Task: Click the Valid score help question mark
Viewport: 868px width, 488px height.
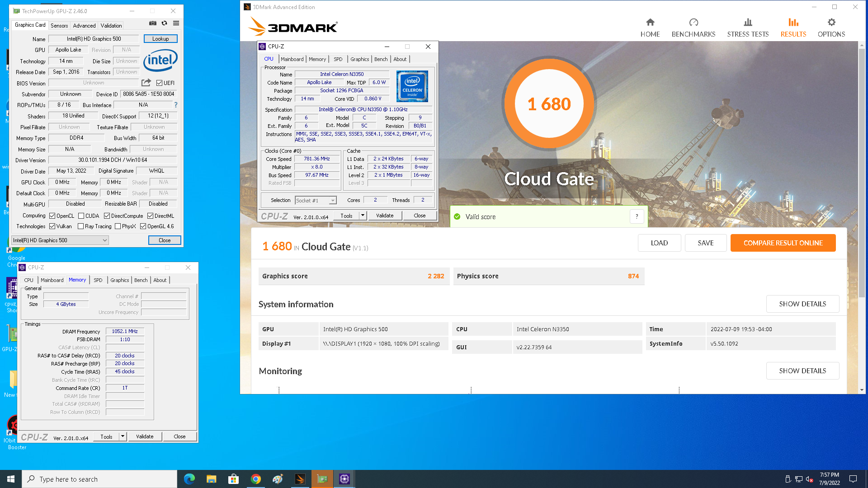Action: point(637,216)
